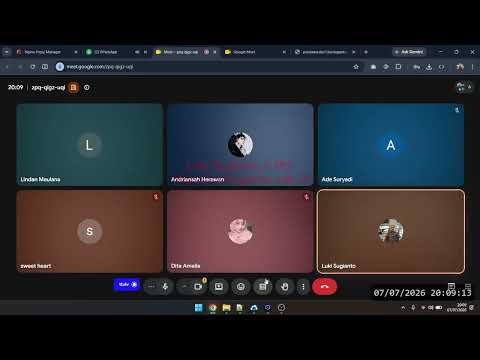
Task: Reload the Meet page
Action: coord(33,67)
